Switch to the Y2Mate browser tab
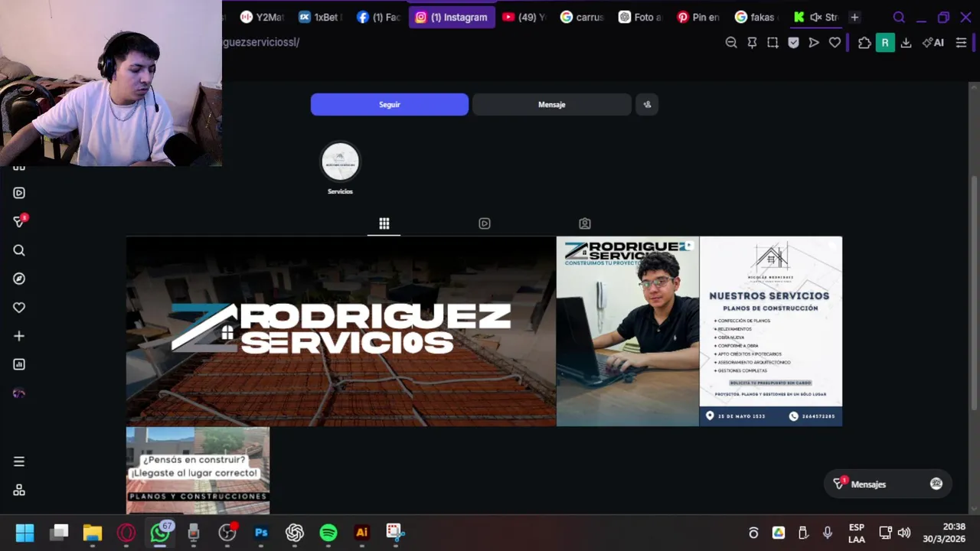The height and width of the screenshot is (551, 980). 262,17
